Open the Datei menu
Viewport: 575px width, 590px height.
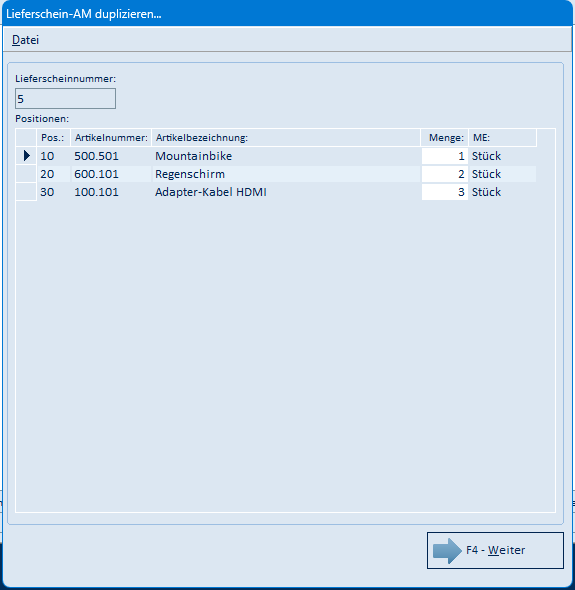click(25, 40)
